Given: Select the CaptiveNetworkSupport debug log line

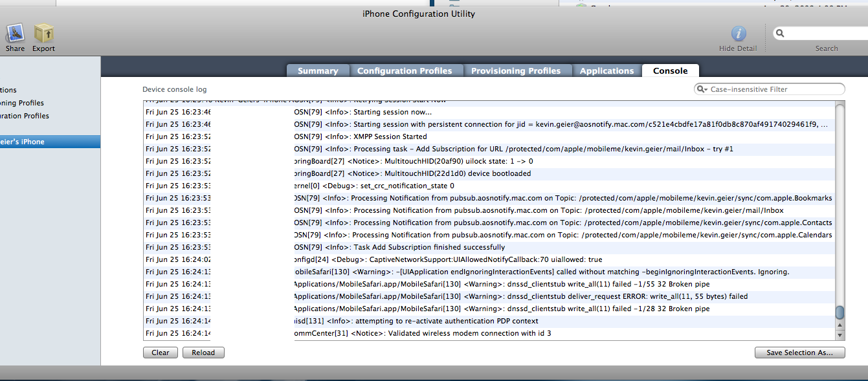Looking at the screenshot, I should [x=489, y=259].
